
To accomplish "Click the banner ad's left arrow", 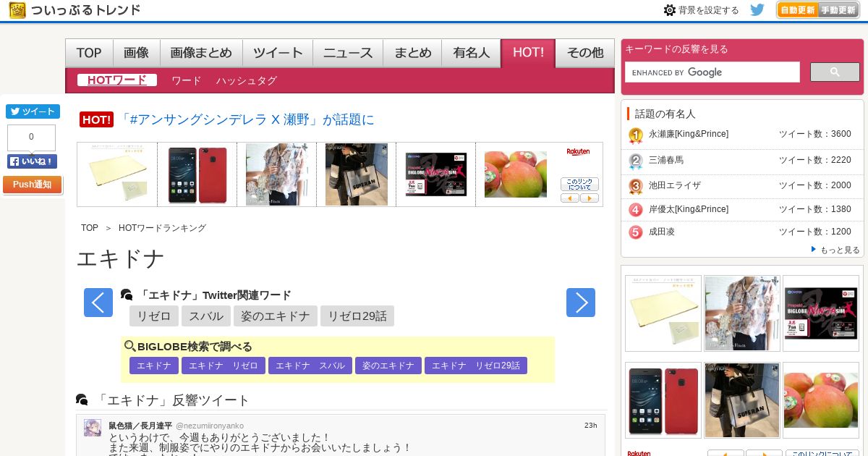I will [570, 198].
